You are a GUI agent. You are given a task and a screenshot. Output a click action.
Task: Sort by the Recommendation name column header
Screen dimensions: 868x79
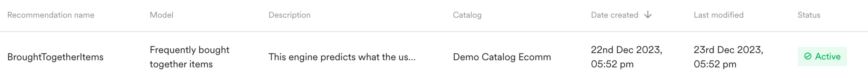click(51, 15)
